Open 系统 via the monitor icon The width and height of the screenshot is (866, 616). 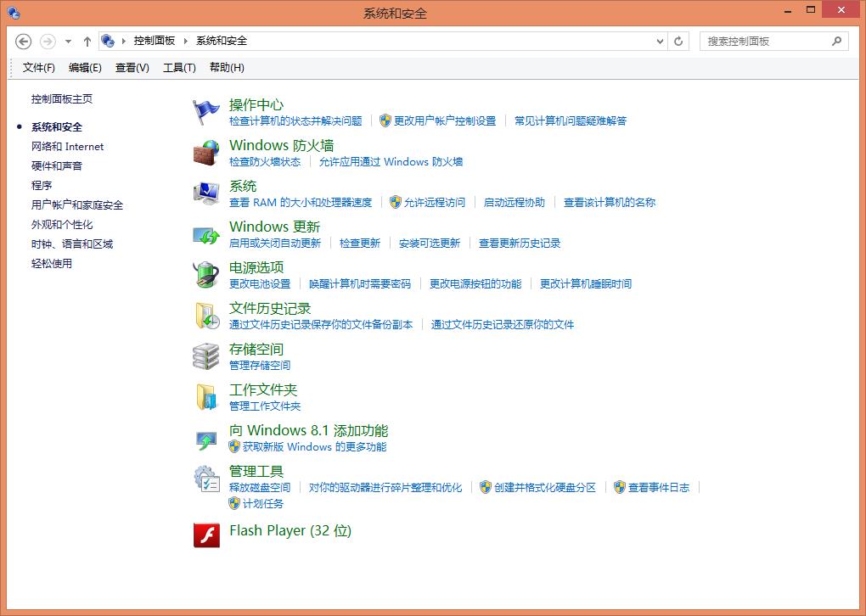(205, 193)
